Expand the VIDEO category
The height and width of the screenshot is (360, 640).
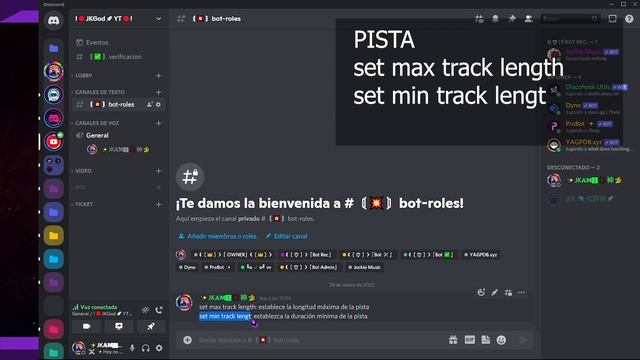tap(82, 171)
